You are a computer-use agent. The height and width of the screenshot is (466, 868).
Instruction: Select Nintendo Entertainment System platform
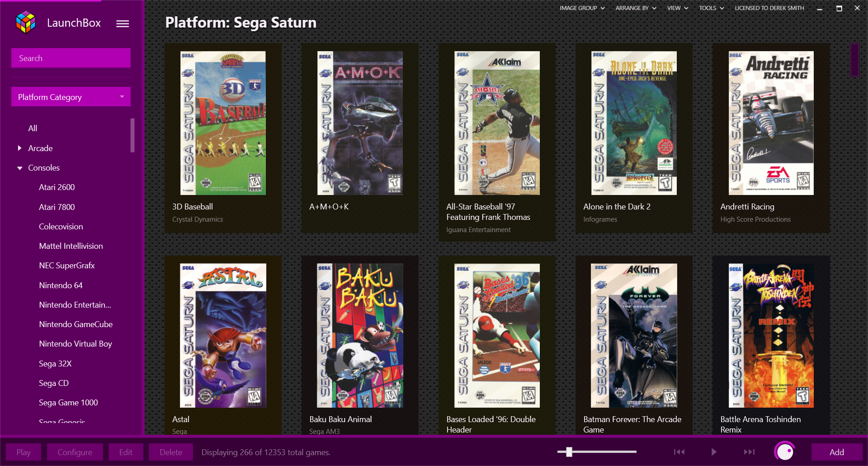tap(75, 305)
